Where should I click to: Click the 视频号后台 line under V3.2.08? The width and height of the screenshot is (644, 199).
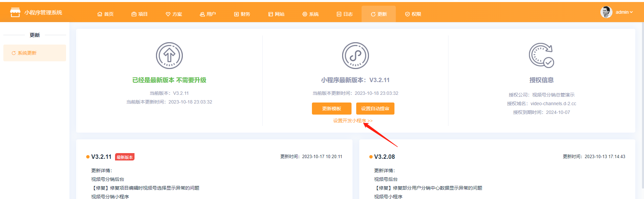pyautogui.click(x=386, y=179)
